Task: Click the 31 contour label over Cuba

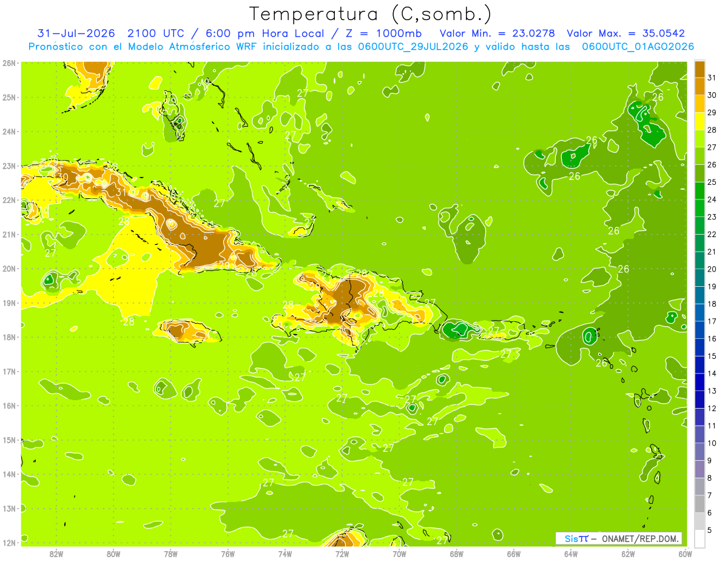Action: pyautogui.click(x=121, y=192)
